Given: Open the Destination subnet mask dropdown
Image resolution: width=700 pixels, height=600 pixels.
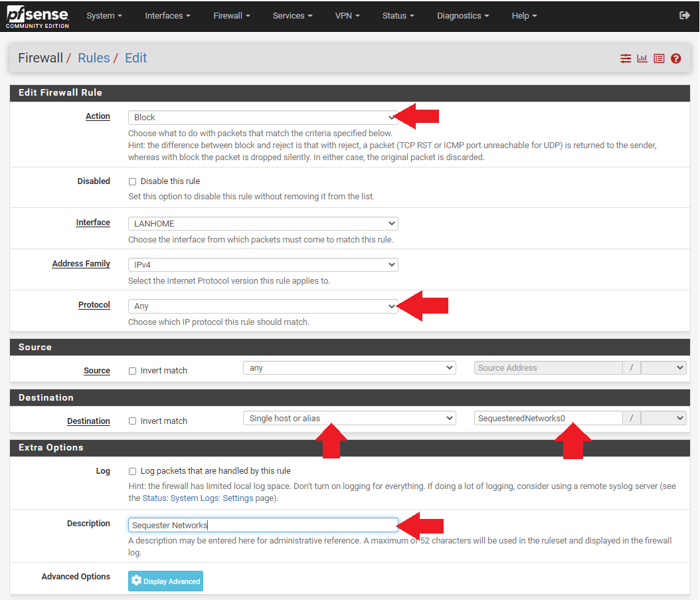Looking at the screenshot, I should (663, 418).
